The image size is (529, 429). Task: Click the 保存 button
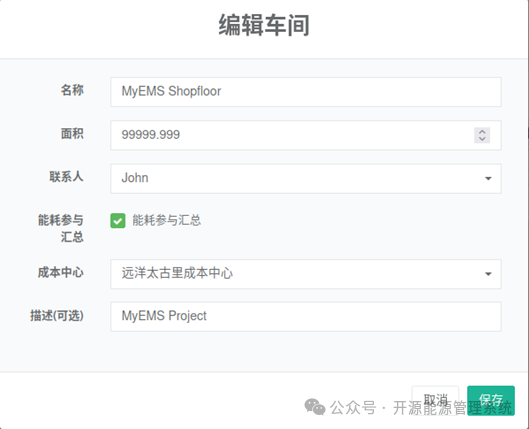[x=491, y=400]
